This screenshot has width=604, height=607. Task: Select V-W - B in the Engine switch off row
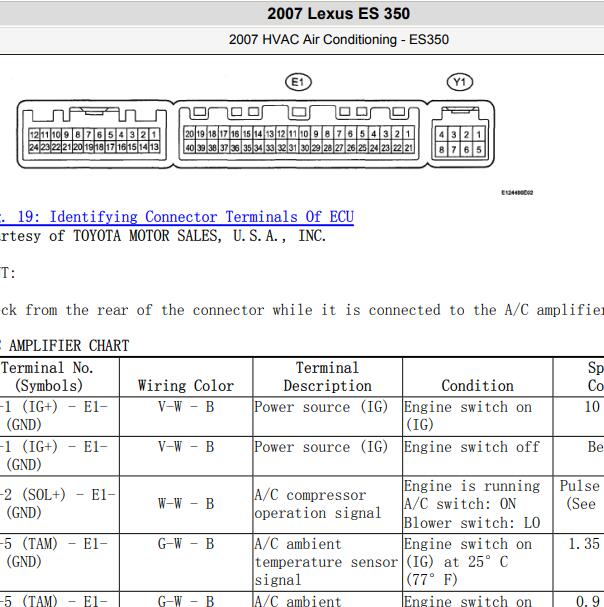point(186,447)
